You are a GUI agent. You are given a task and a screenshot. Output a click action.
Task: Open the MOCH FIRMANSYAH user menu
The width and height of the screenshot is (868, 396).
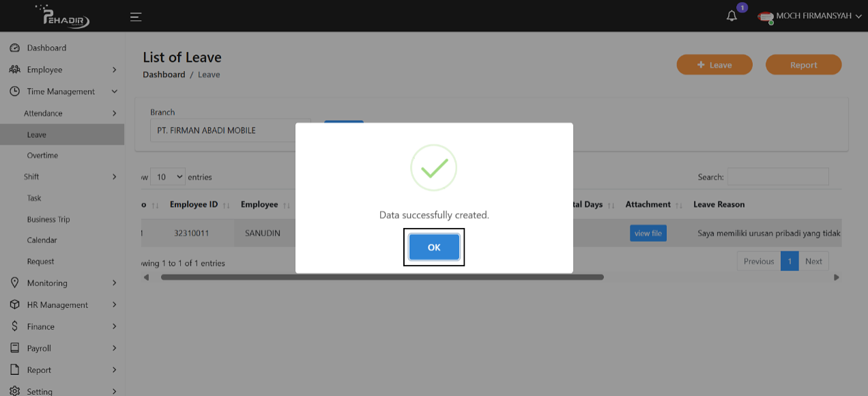point(812,16)
